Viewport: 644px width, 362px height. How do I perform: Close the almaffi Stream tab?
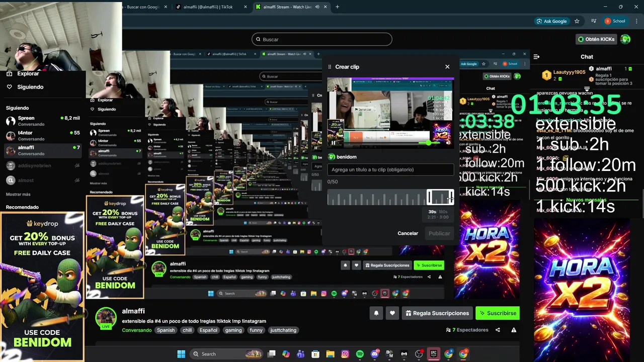[x=326, y=7]
